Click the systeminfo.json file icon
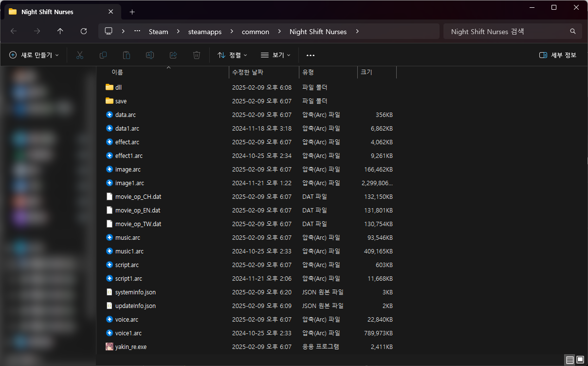This screenshot has width=588, height=366. coord(109,292)
